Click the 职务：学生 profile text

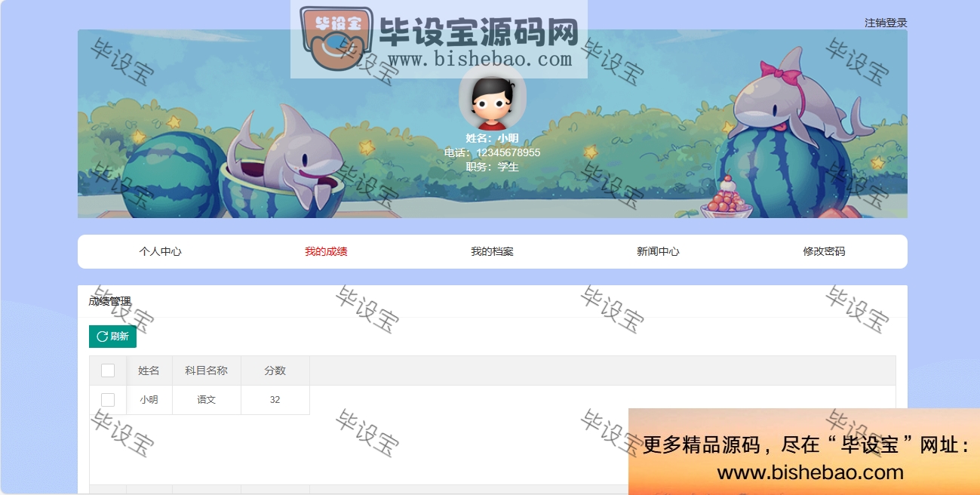coord(492,167)
